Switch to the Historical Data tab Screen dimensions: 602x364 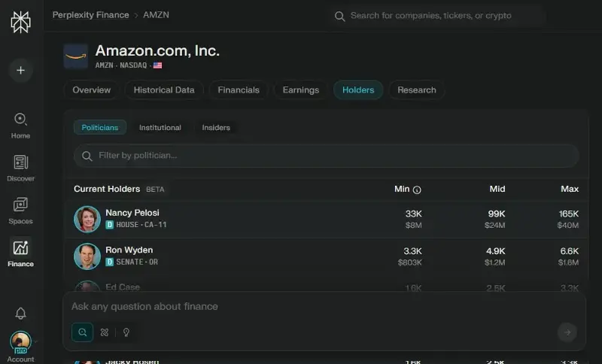164,90
